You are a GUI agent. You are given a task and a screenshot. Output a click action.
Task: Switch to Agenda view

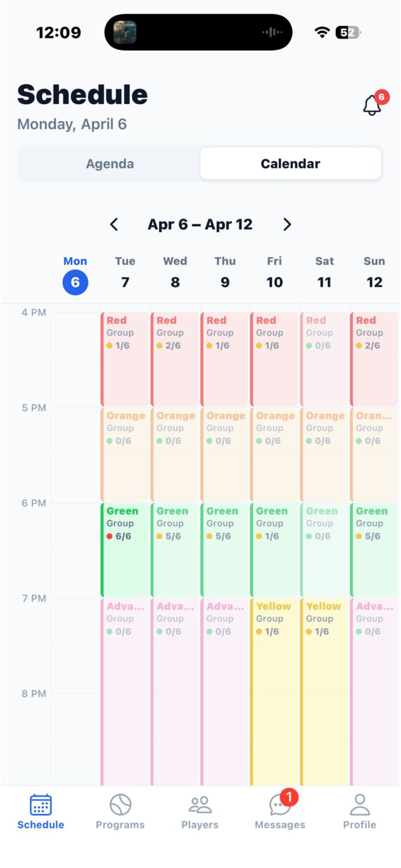click(110, 164)
